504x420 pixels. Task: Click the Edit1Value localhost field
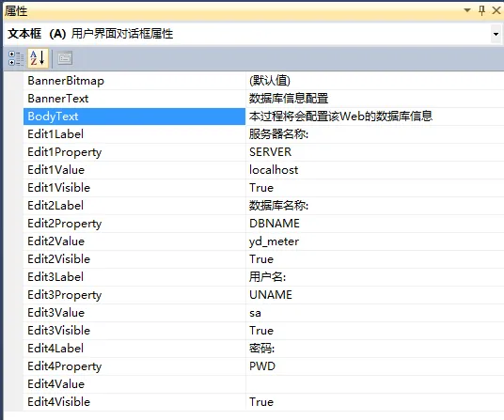[375, 170]
